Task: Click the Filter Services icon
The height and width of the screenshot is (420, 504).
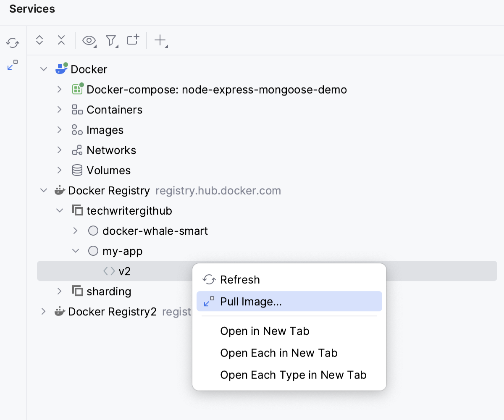Action: point(110,40)
